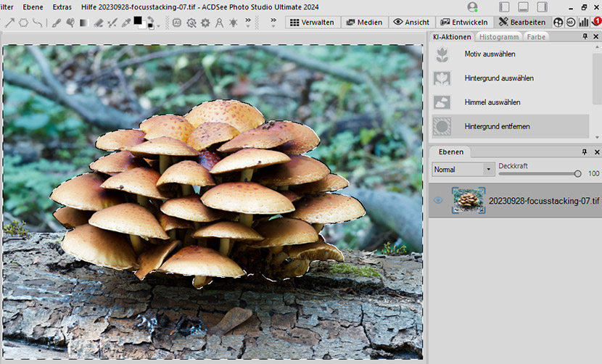Viewport: 602px width, 364px height.
Task: Adjust the Deckkraft opacity slider
Action: pyautogui.click(x=577, y=173)
